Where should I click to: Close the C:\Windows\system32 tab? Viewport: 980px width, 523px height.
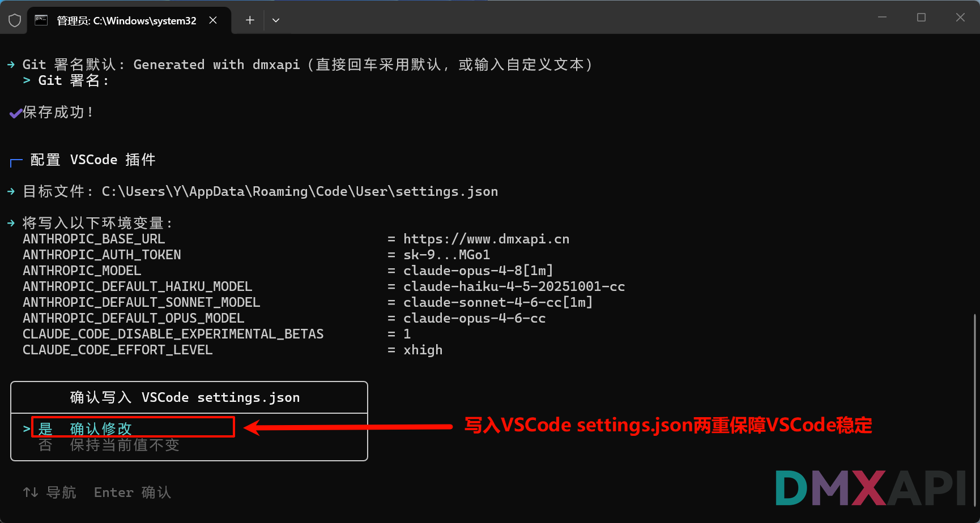pyautogui.click(x=213, y=20)
